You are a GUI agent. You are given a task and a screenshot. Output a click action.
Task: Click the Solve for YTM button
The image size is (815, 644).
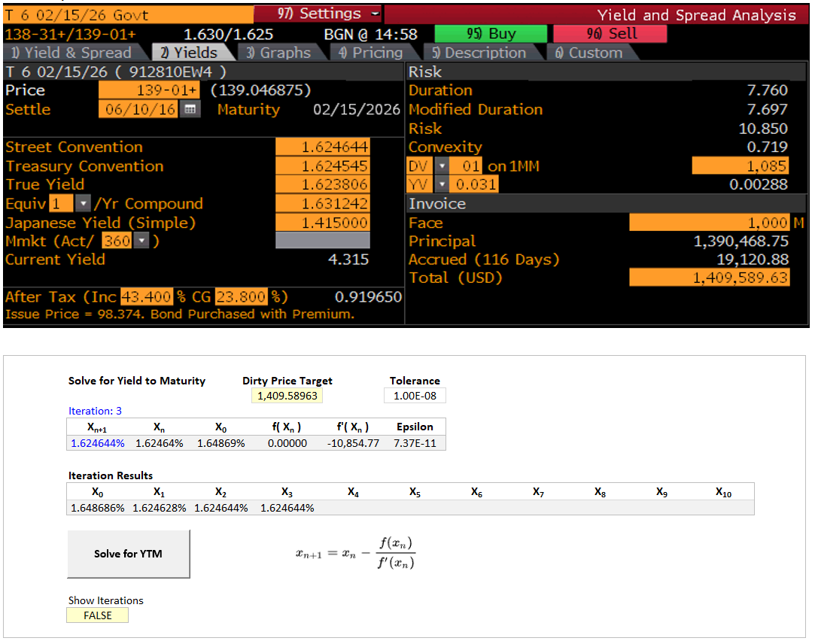(x=129, y=554)
